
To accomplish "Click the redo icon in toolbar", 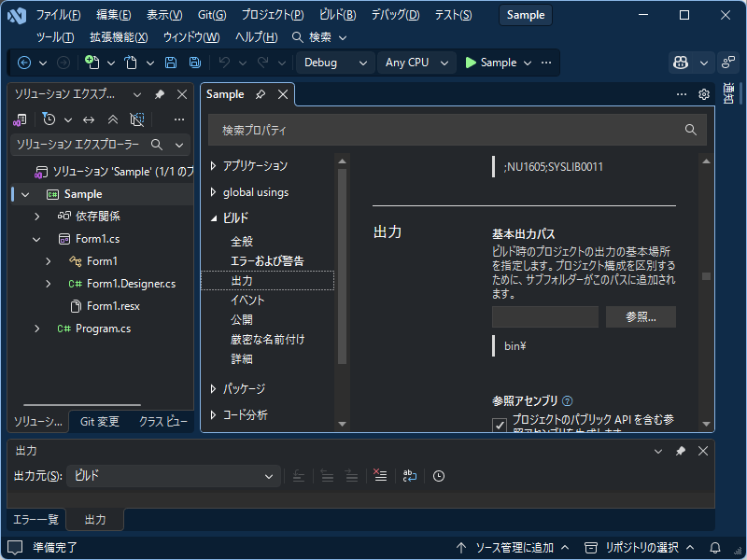I will (263, 63).
